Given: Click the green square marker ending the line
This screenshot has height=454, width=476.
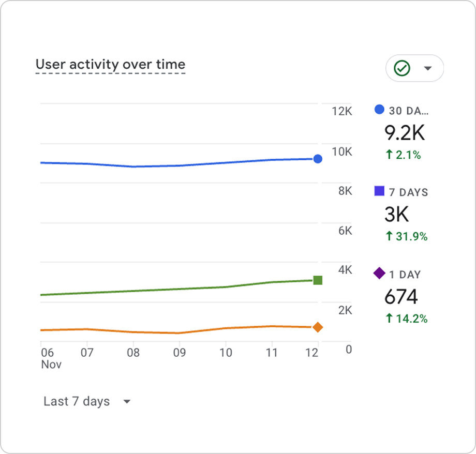Looking at the screenshot, I should click(x=317, y=280).
